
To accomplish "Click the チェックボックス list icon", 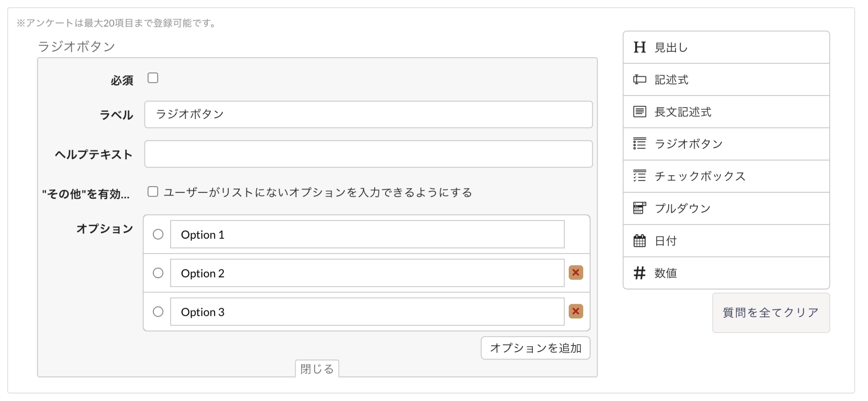I will (639, 176).
